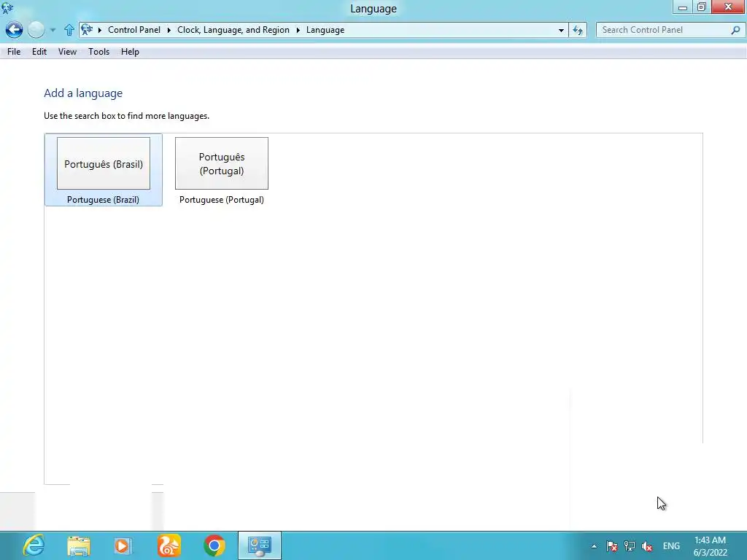Expand the arrow before Control Panel breadcrumb
The height and width of the screenshot is (560, 747).
click(99, 30)
